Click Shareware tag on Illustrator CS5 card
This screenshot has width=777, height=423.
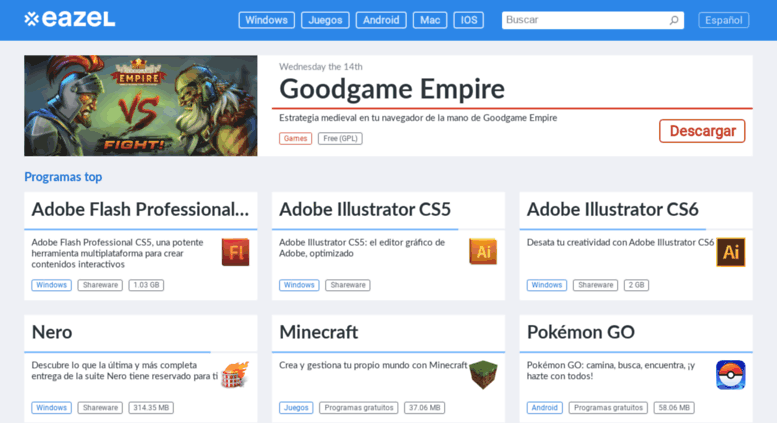[348, 285]
